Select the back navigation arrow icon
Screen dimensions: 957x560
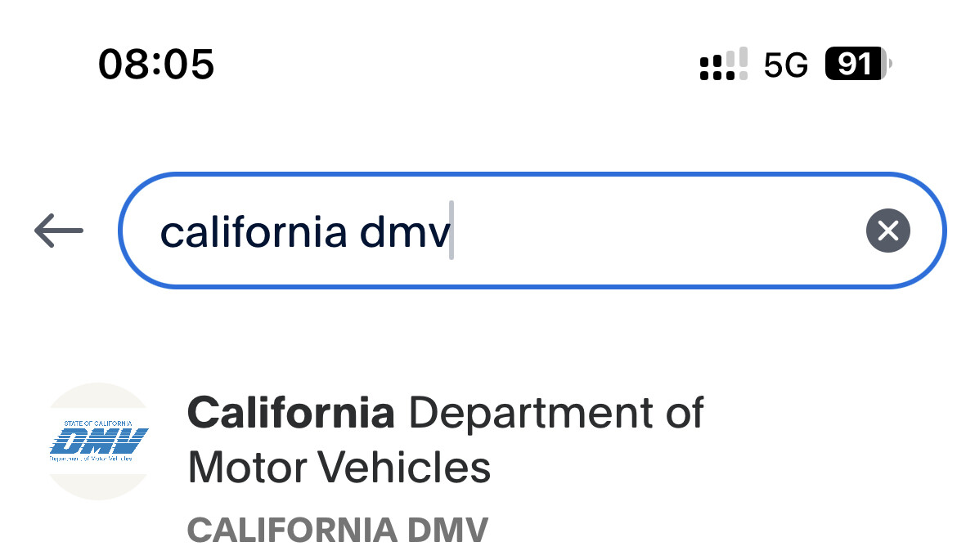pyautogui.click(x=57, y=230)
